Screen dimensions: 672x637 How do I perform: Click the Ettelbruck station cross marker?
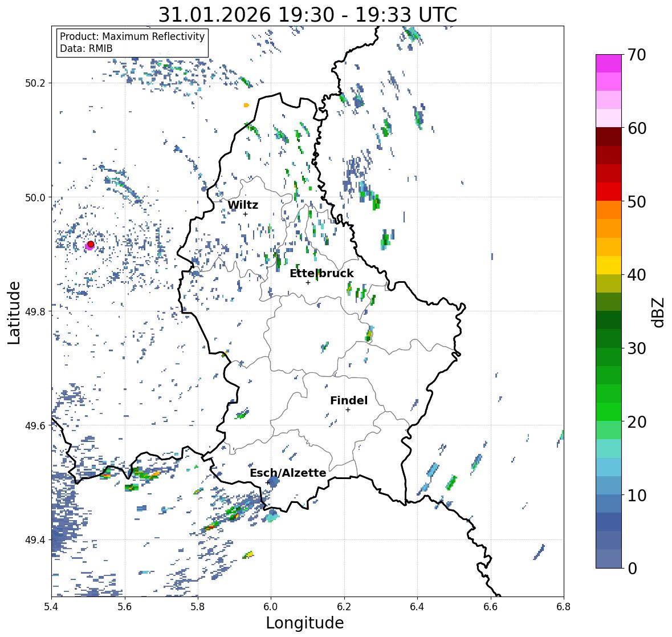[x=308, y=282]
